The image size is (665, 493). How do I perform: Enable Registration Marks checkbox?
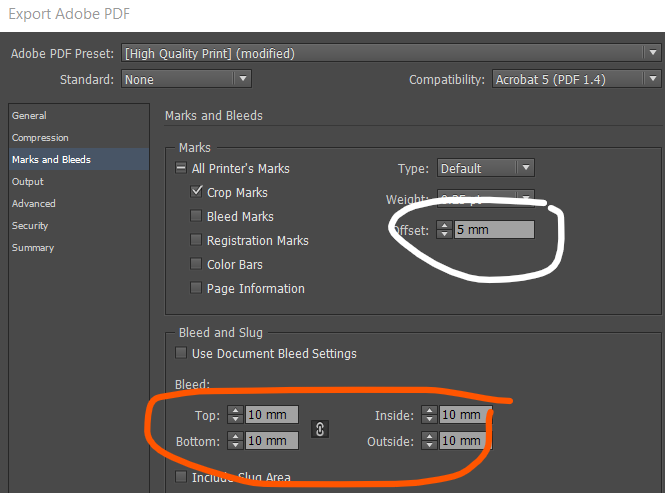pyautogui.click(x=197, y=241)
